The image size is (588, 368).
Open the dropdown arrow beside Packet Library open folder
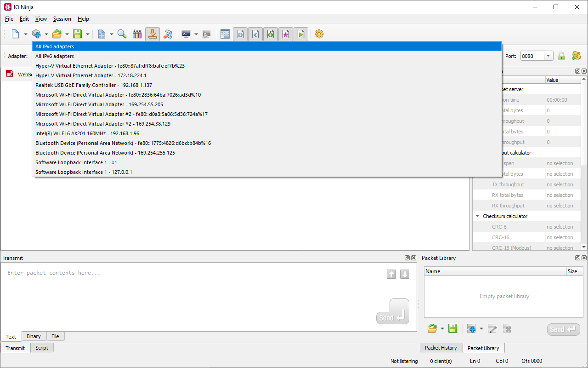tap(442, 328)
